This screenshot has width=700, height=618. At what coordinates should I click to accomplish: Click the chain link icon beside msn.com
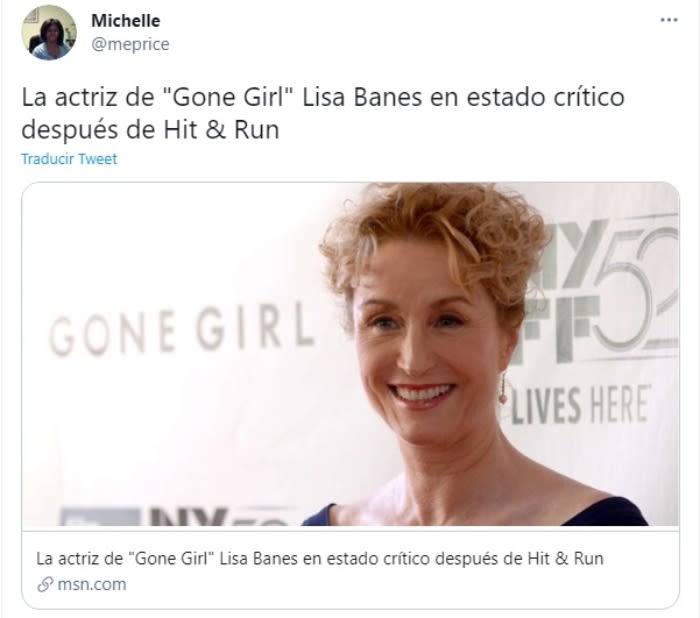point(45,584)
